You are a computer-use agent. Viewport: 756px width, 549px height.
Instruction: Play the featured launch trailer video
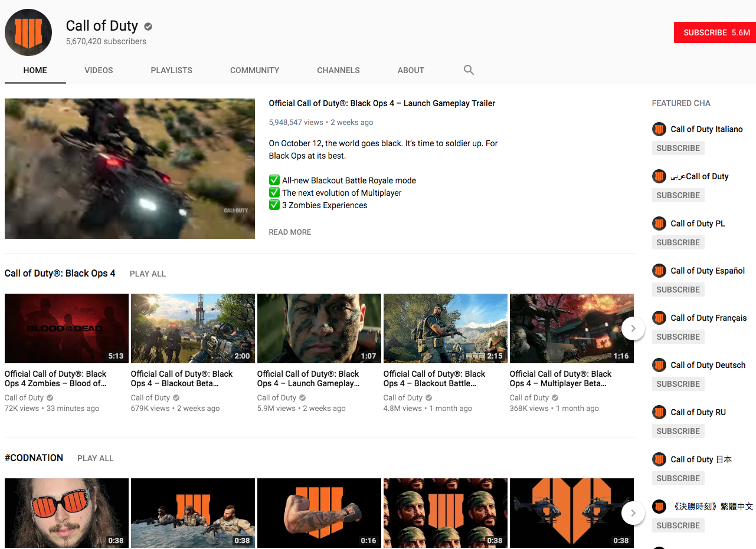(130, 169)
